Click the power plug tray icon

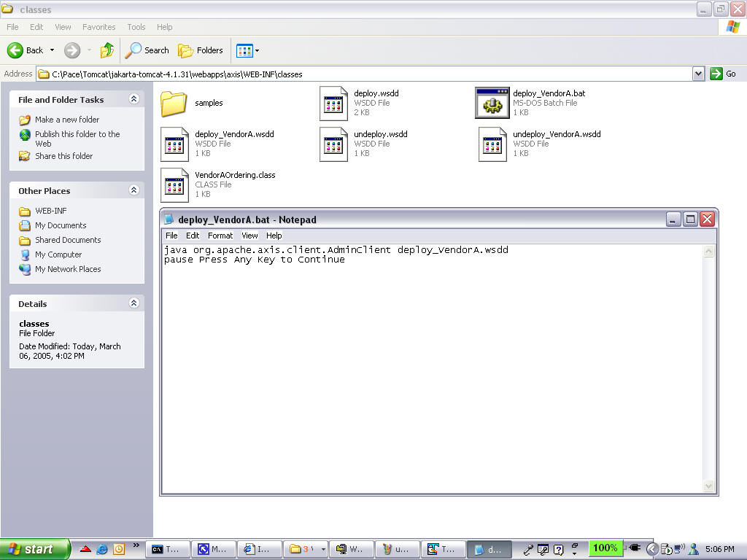pos(634,548)
